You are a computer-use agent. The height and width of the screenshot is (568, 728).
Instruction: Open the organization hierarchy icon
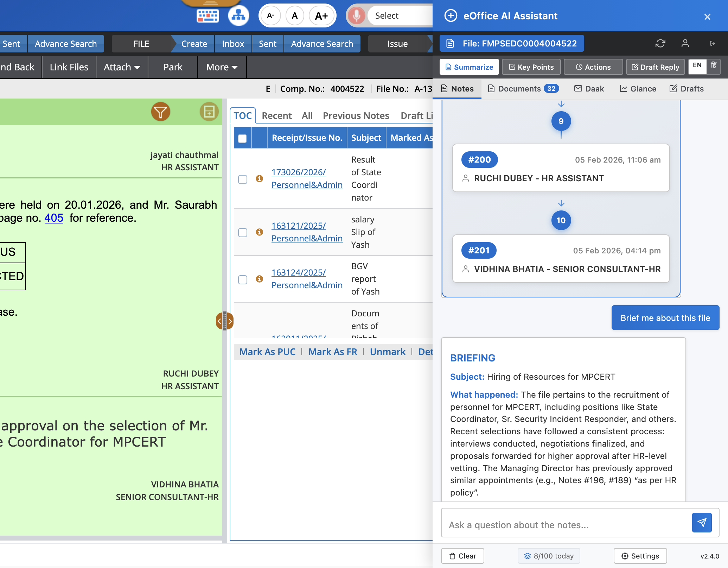pos(239,16)
